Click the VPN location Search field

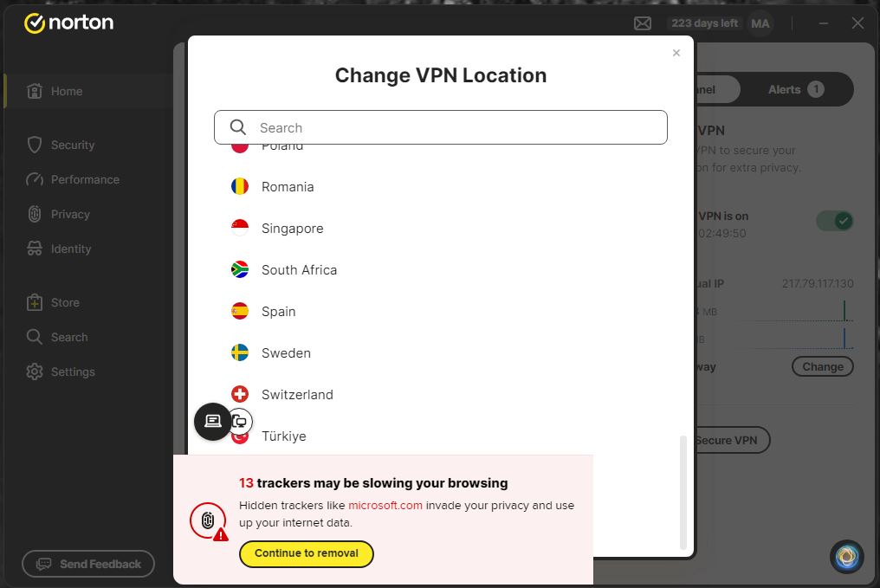point(441,127)
